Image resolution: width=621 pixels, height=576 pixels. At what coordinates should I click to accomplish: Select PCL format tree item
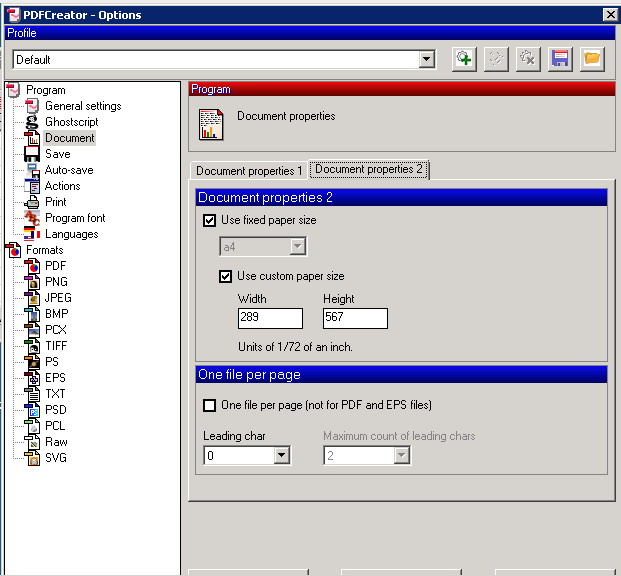(x=55, y=426)
